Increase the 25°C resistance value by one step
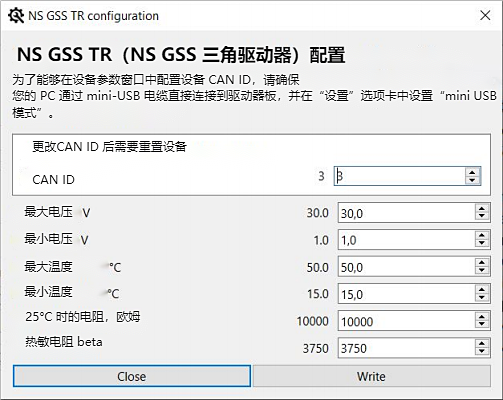This screenshot has width=503, height=400. tap(482, 317)
